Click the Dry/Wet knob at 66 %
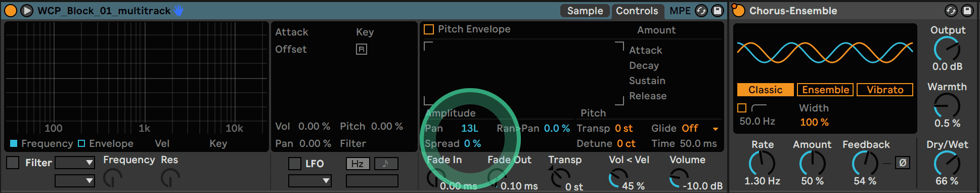Screen dimensions: 980x193 947,164
